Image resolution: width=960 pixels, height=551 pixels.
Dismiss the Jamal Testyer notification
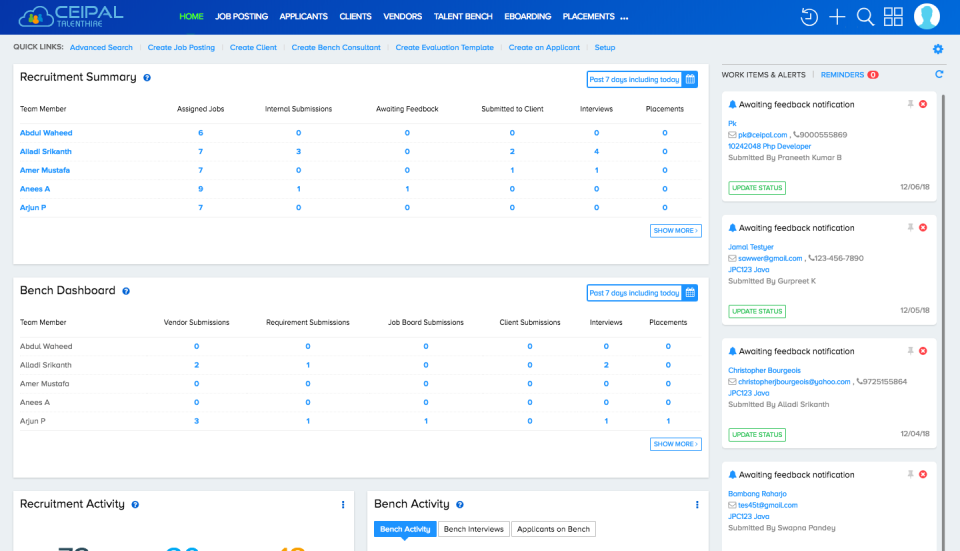[x=923, y=228]
